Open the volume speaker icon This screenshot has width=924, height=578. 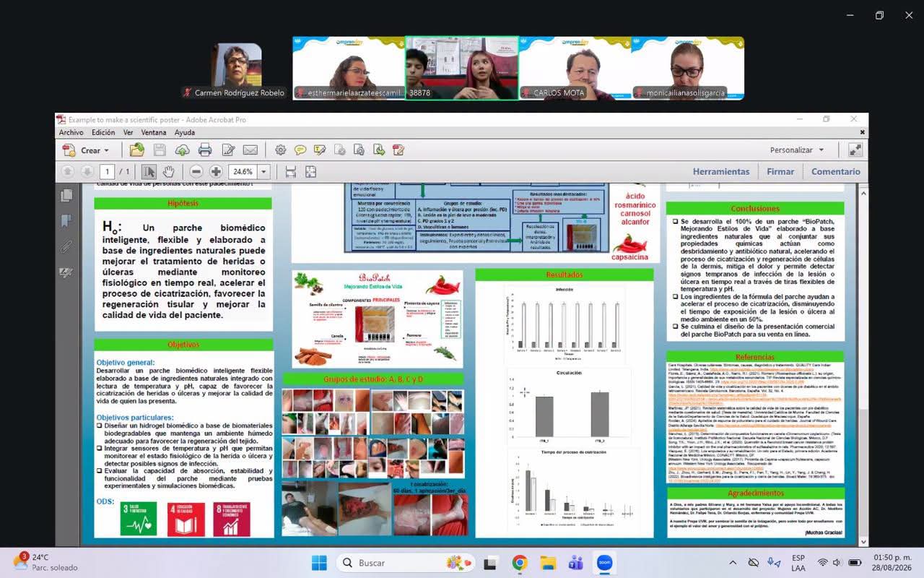pyautogui.click(x=837, y=563)
